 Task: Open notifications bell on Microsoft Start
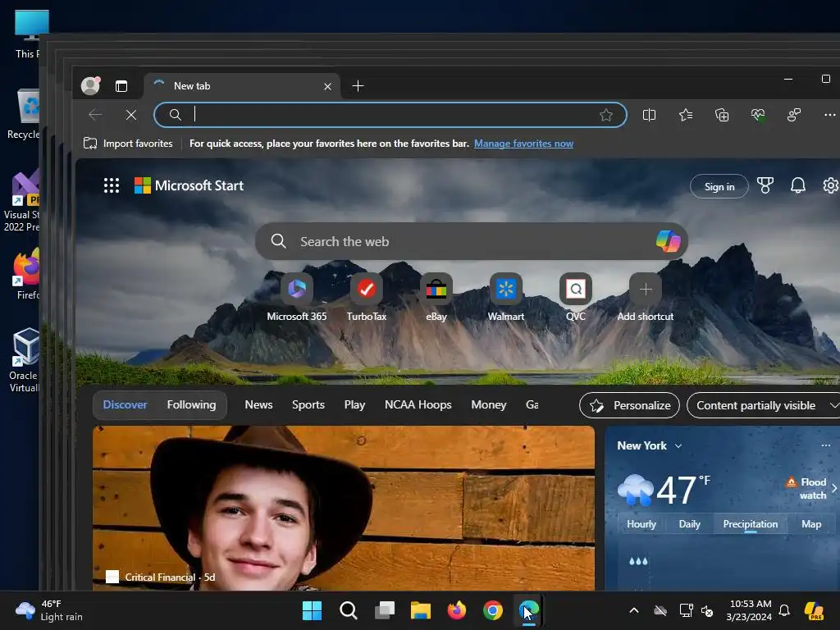[797, 185]
